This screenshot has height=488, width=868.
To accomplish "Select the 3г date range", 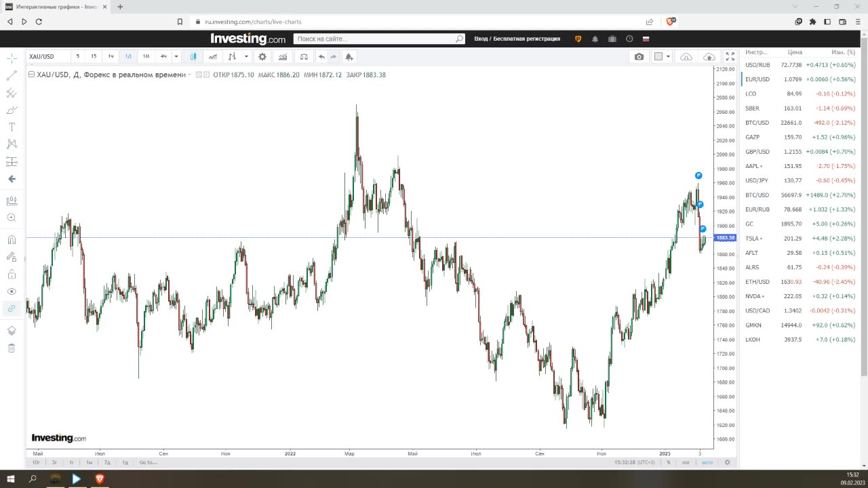I will click(x=54, y=462).
